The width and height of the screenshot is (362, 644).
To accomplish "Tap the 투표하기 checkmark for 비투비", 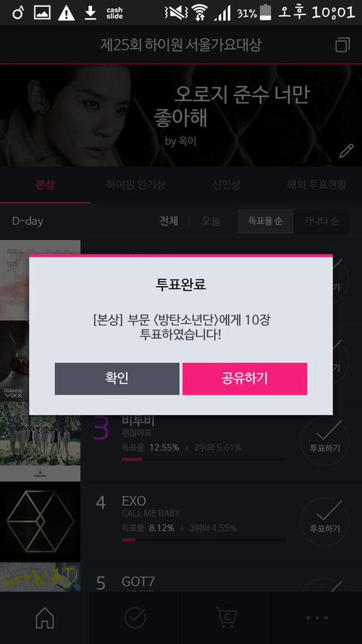I will pos(325,441).
